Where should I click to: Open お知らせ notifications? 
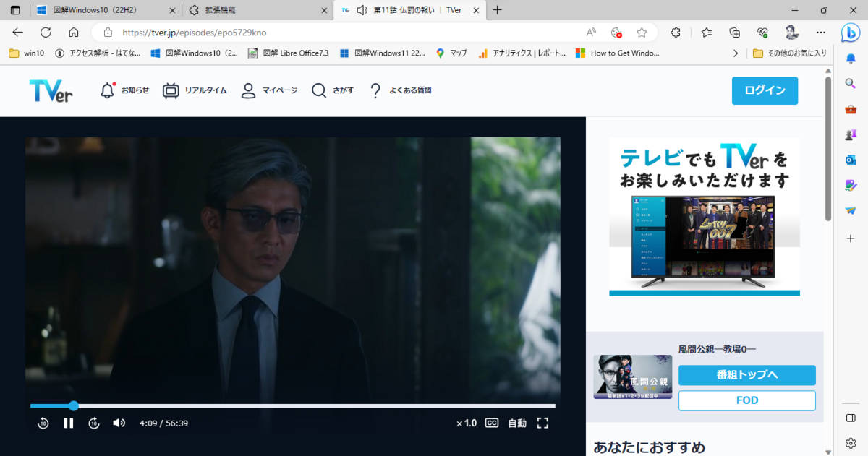click(124, 90)
